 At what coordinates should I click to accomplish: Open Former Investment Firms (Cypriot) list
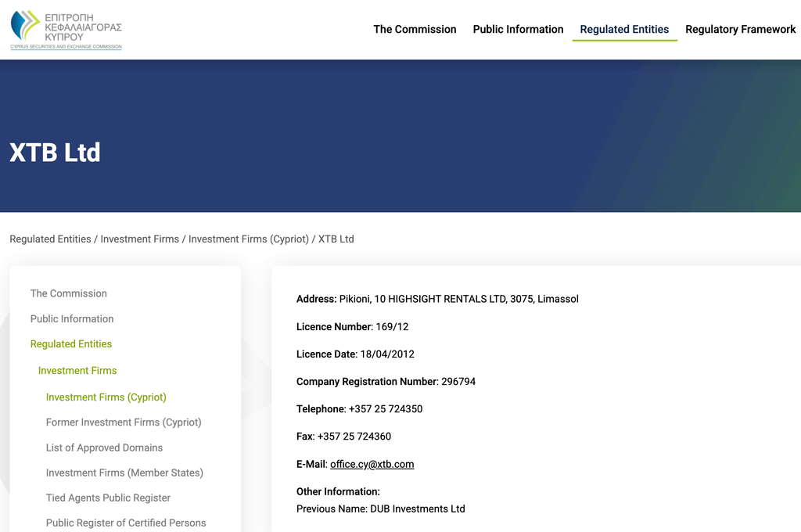coord(124,422)
